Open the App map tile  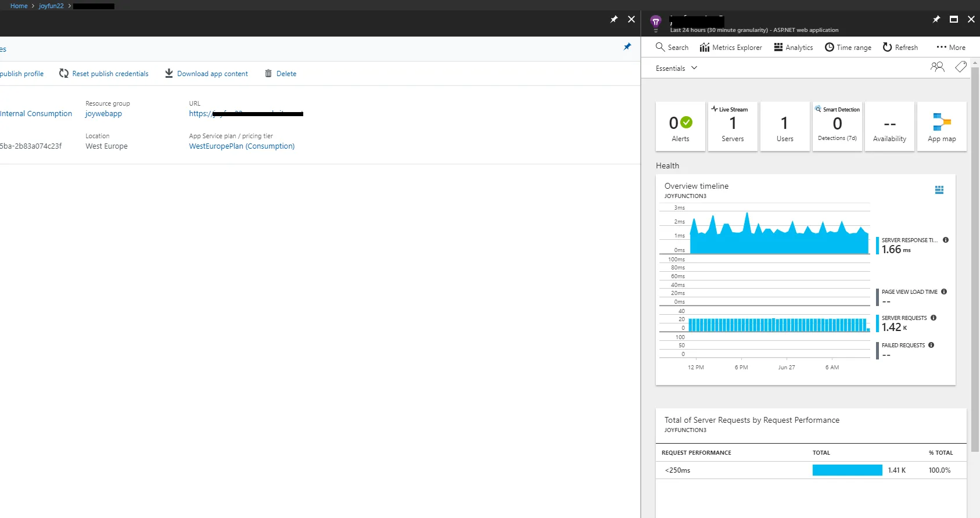coord(942,127)
